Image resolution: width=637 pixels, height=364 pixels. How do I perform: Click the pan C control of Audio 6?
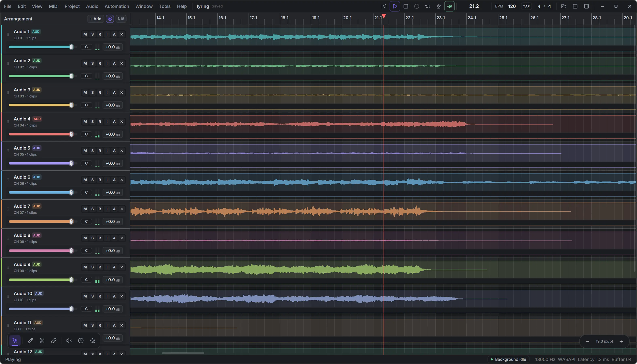click(x=86, y=192)
